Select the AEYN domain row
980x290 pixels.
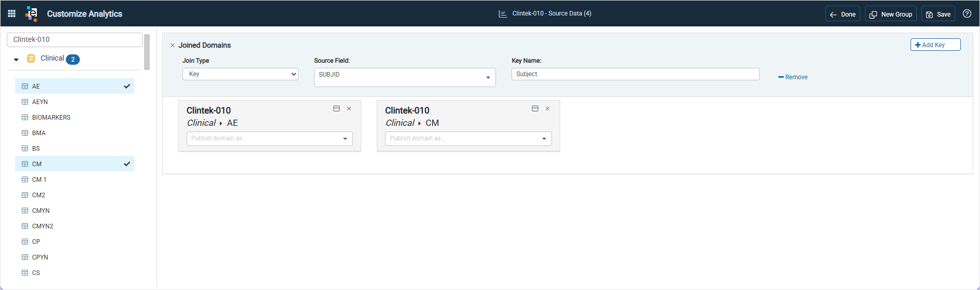pyautogui.click(x=75, y=102)
